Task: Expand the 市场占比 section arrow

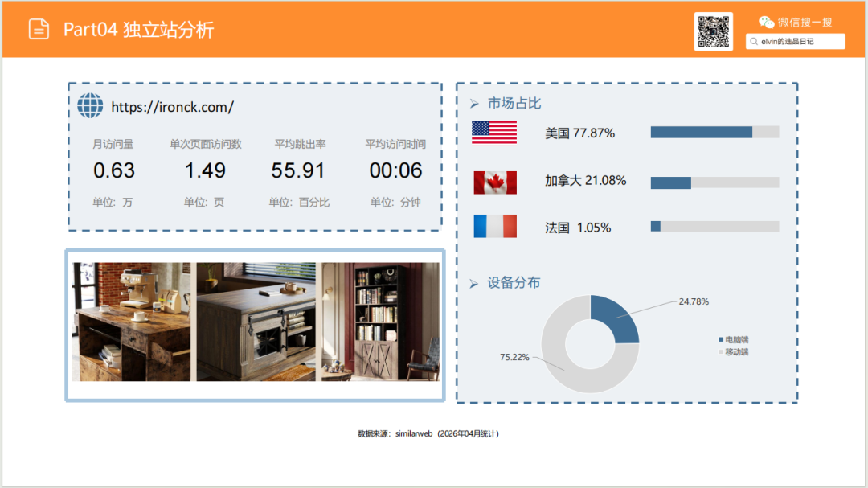Action: pos(474,104)
